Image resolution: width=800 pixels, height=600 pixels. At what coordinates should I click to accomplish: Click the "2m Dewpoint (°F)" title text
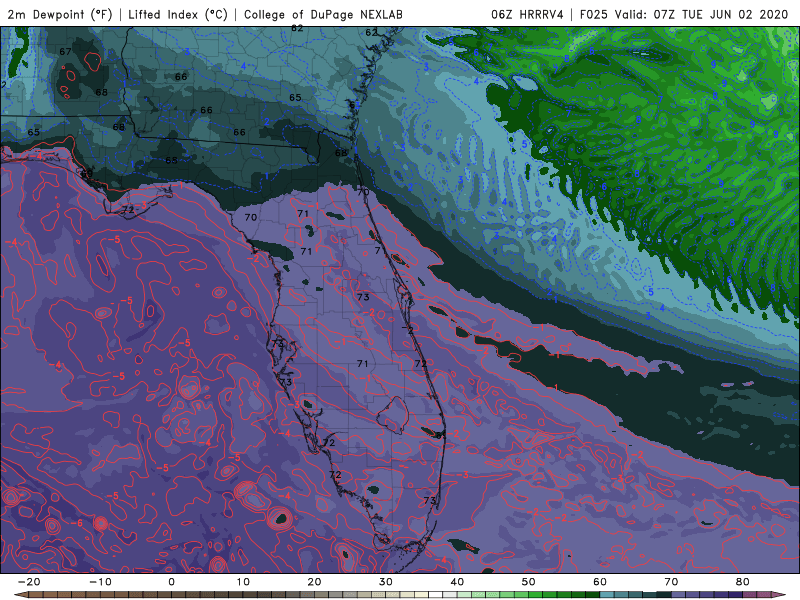60,14
